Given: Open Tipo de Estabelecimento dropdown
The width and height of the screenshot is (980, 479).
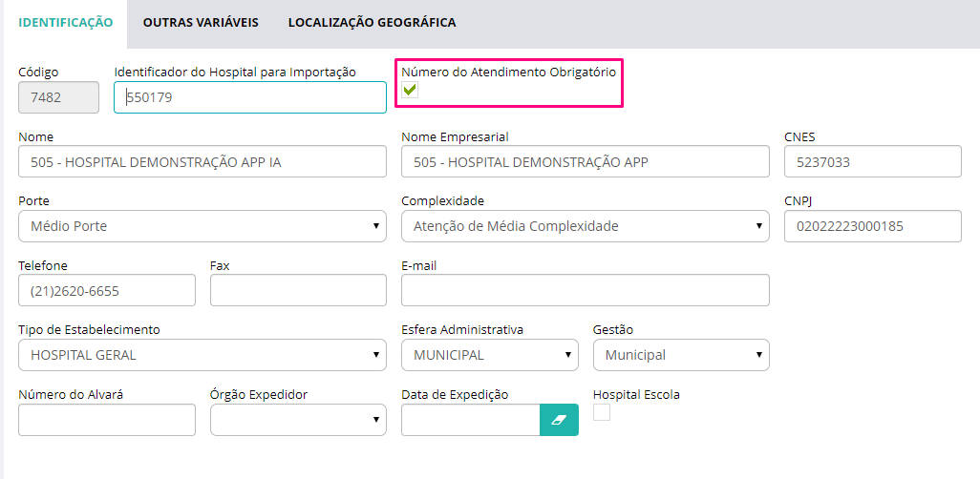Looking at the screenshot, I should [x=202, y=355].
